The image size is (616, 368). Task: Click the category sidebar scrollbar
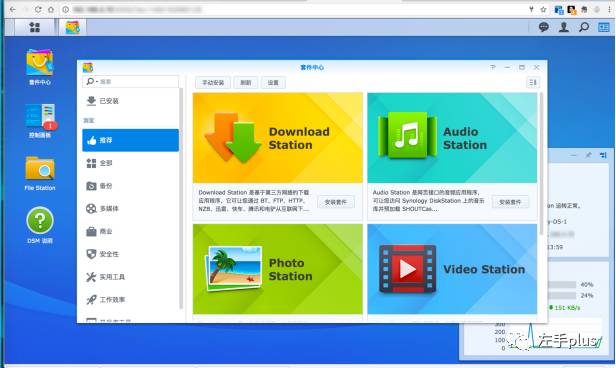click(181, 198)
